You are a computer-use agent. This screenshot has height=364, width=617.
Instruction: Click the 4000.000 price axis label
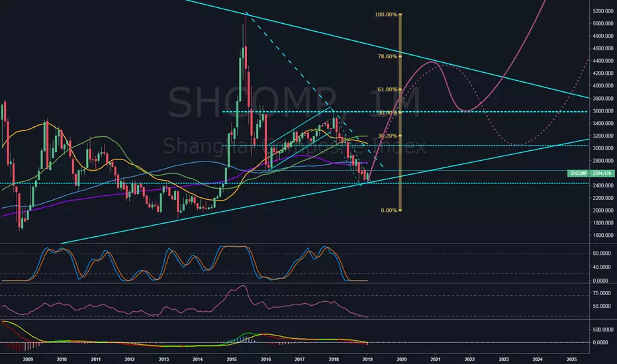(x=603, y=86)
